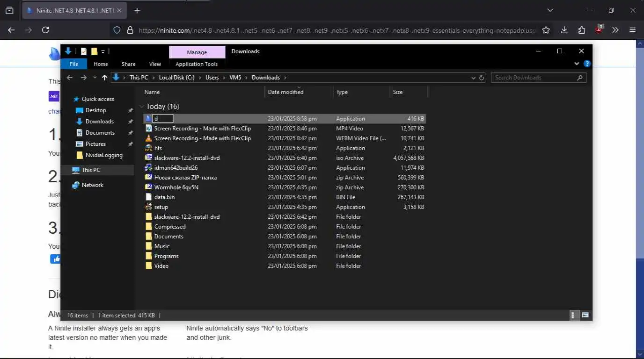Open Desktop in navigation pane
Viewport: 644px width, 359px height.
click(x=95, y=110)
